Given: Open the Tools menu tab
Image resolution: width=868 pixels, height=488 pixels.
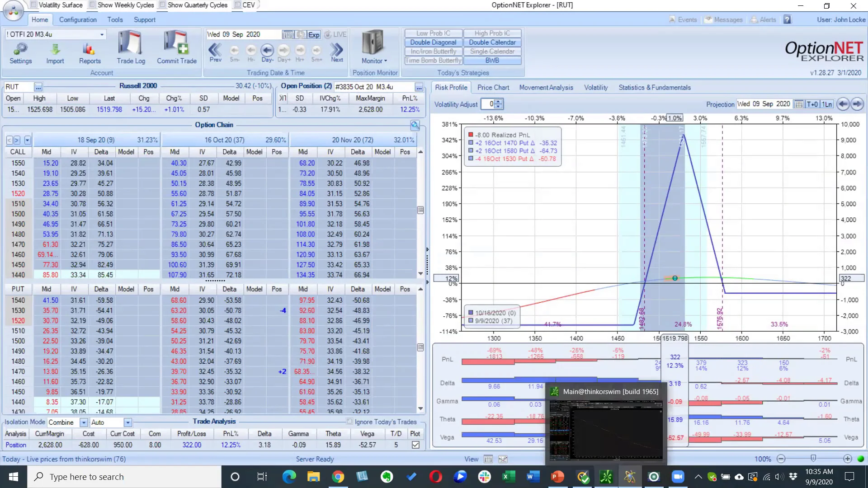Looking at the screenshot, I should [x=115, y=20].
